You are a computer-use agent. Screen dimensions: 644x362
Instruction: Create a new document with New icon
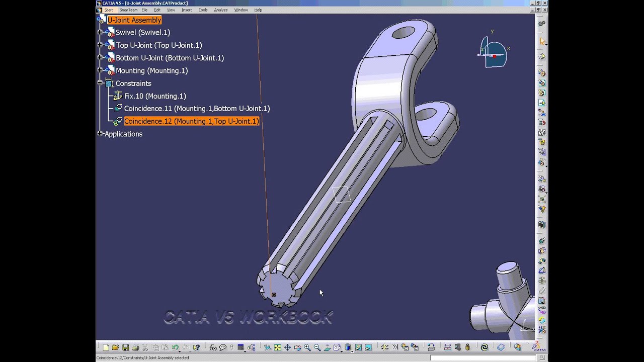tap(106, 347)
